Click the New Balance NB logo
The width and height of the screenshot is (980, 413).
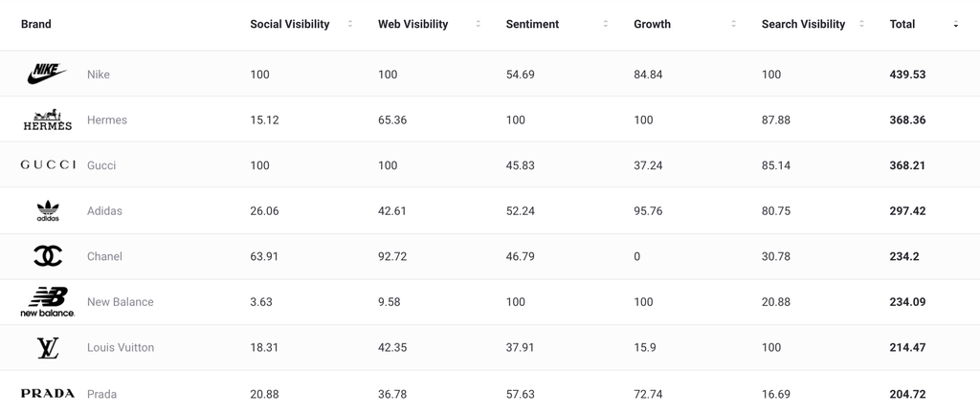click(x=48, y=301)
